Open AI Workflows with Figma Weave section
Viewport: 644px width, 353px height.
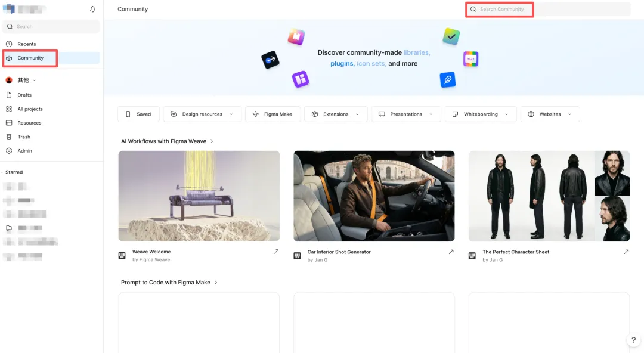167,141
